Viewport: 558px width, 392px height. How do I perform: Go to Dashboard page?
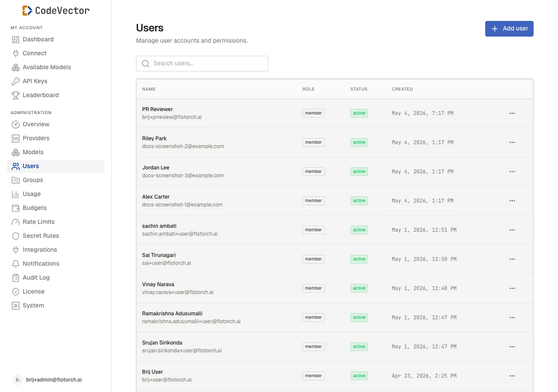(55, 40)
